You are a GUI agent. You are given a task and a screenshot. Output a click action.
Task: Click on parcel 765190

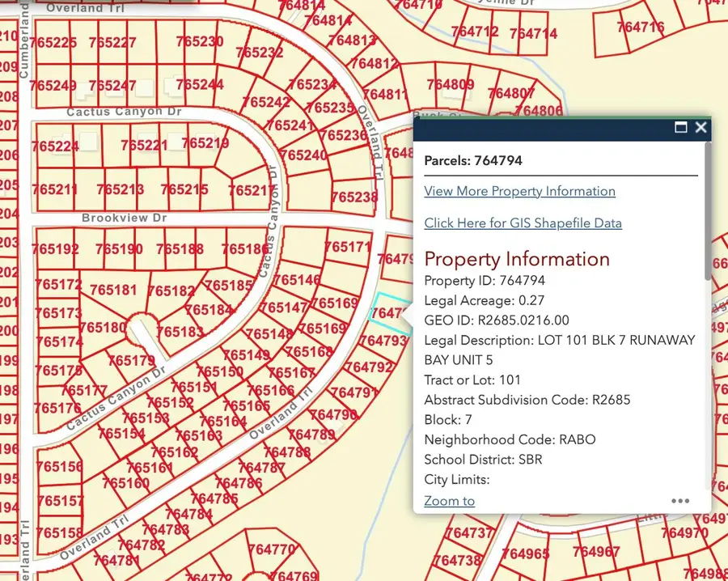pos(120,249)
